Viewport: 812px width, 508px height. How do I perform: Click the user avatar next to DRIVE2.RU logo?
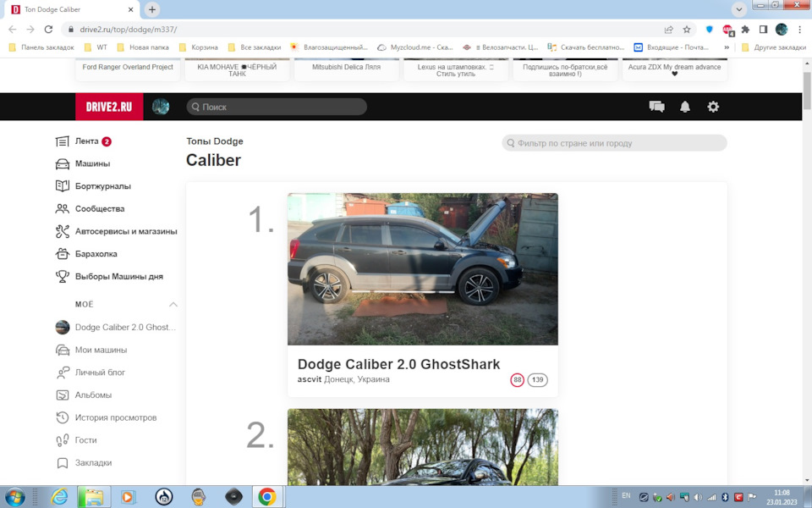point(161,107)
